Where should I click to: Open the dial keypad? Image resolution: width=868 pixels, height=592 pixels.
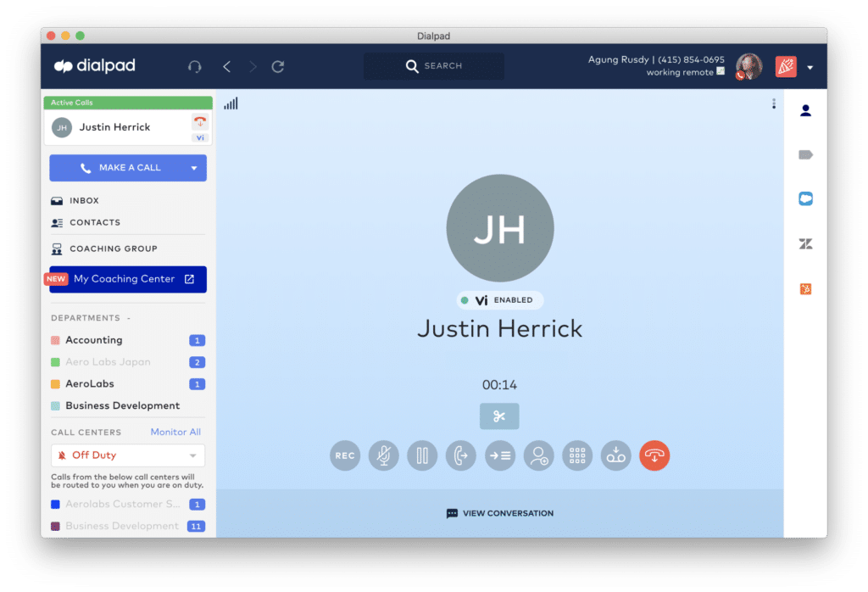click(x=577, y=455)
